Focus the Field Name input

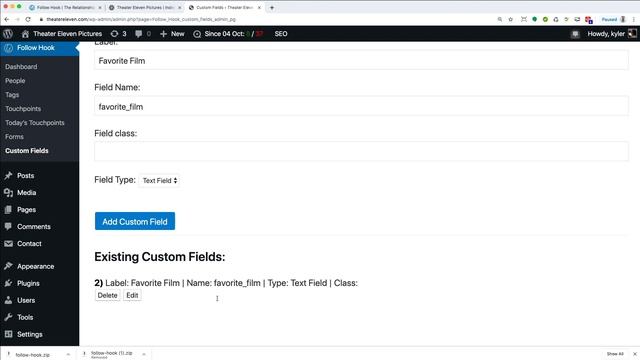click(361, 107)
